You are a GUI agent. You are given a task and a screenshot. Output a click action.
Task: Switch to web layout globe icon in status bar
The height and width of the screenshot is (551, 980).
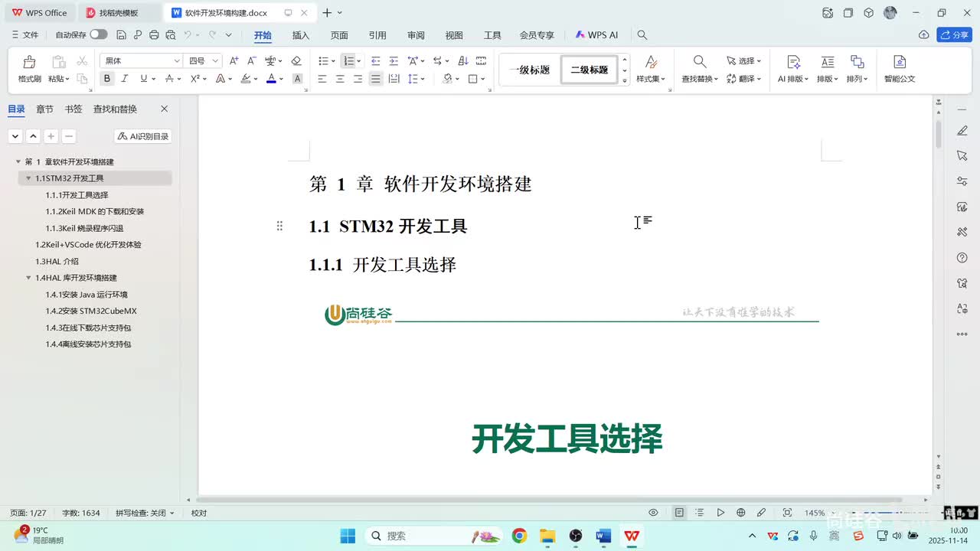pos(740,513)
